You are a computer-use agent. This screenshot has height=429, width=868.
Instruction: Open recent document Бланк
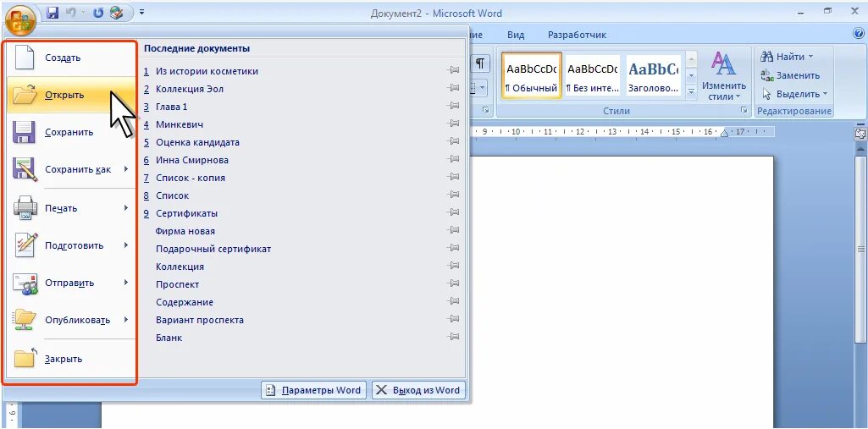pos(169,338)
